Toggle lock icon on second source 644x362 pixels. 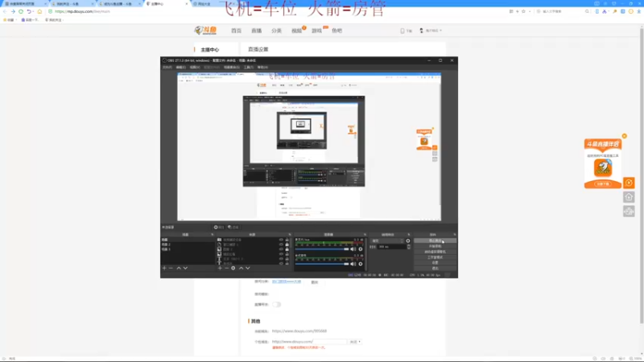[x=287, y=245]
